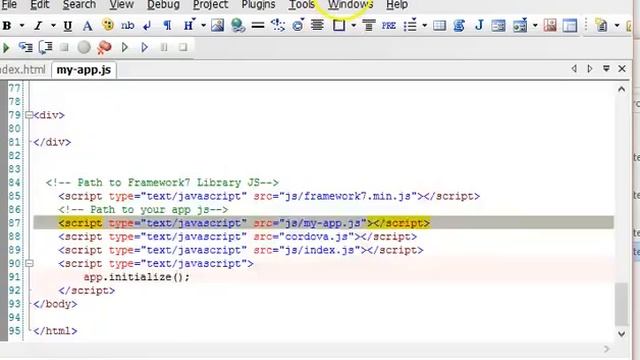Open the Debug menu
Viewport: 640px width, 360px height.
[x=163, y=5]
